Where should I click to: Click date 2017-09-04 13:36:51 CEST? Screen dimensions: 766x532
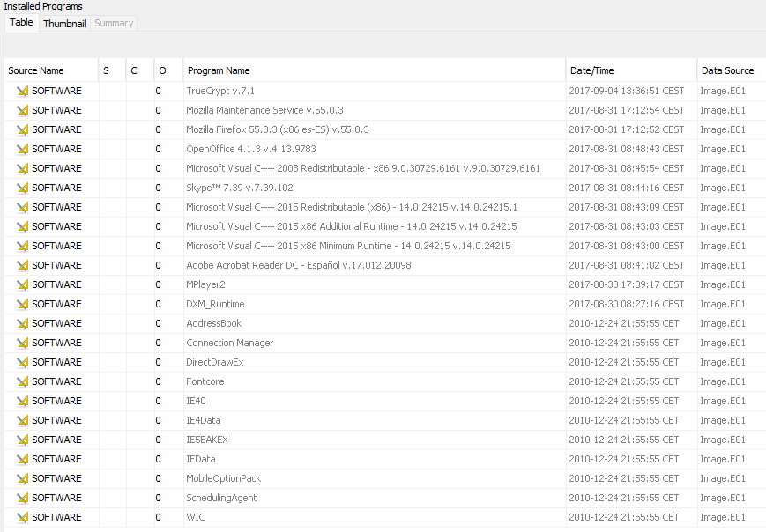626,91
